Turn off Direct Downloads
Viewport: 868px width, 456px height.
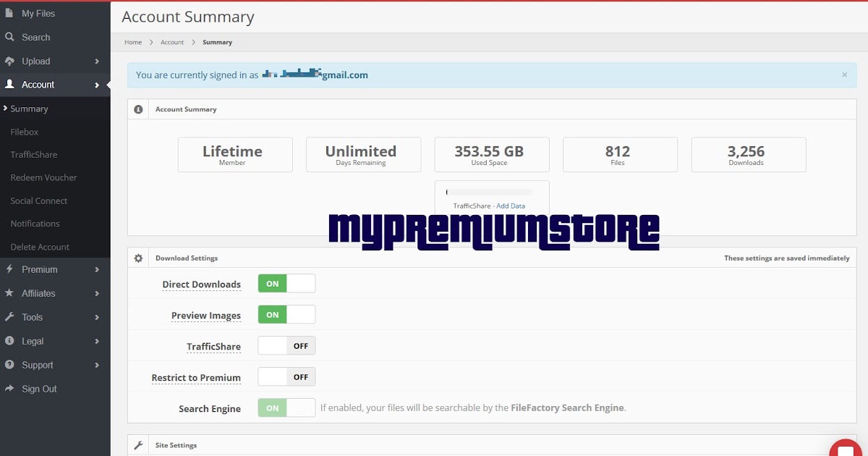pos(286,283)
